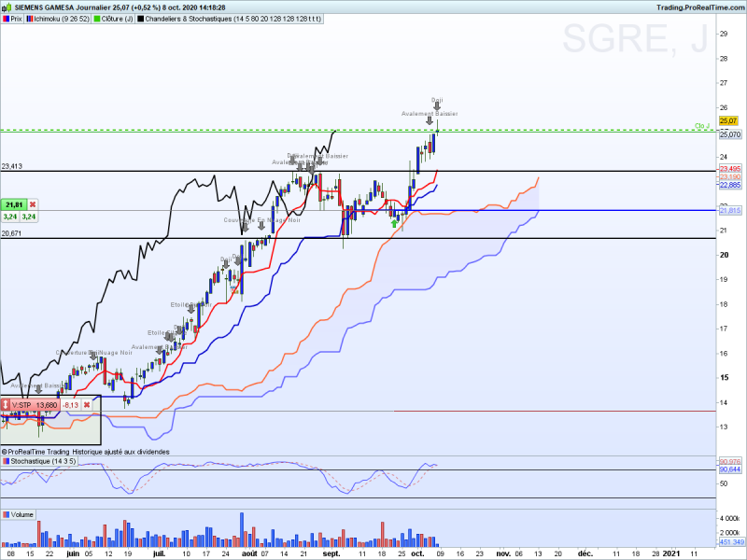Click the candlestick icon beside the SIEMENS GAMESA title
This screenshot has height=560, width=747.
point(7,7)
